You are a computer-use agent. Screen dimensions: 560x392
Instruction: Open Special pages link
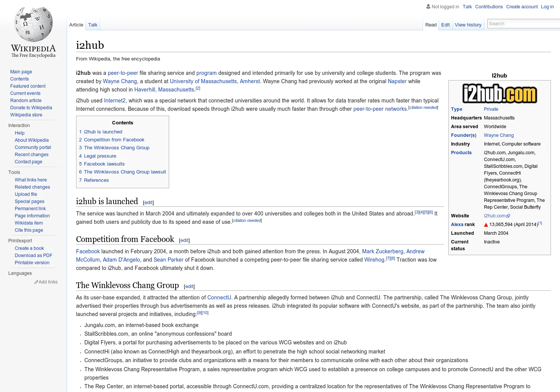[x=30, y=201]
